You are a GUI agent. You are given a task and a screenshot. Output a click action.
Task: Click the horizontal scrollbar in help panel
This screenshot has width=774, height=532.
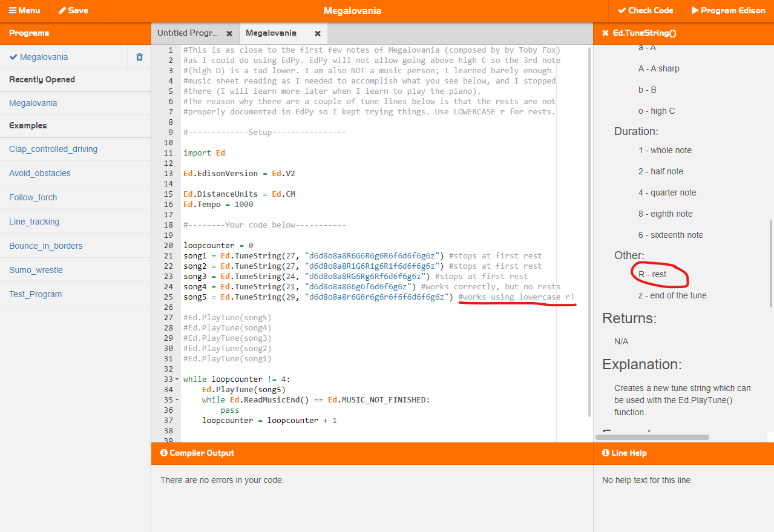pos(652,436)
